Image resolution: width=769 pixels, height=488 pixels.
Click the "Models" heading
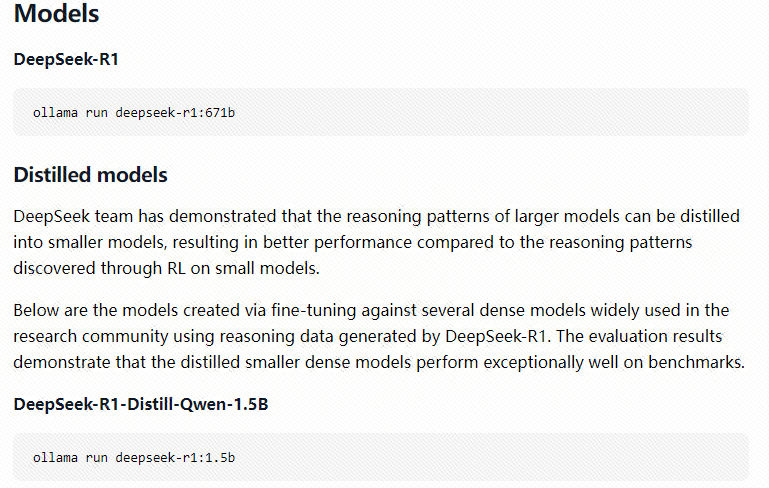pyautogui.click(x=56, y=13)
